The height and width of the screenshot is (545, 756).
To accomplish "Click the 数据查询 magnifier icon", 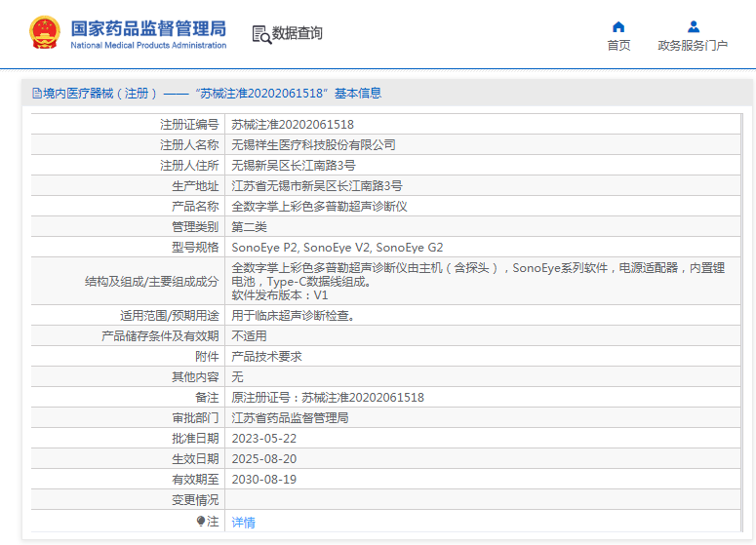I will point(260,34).
